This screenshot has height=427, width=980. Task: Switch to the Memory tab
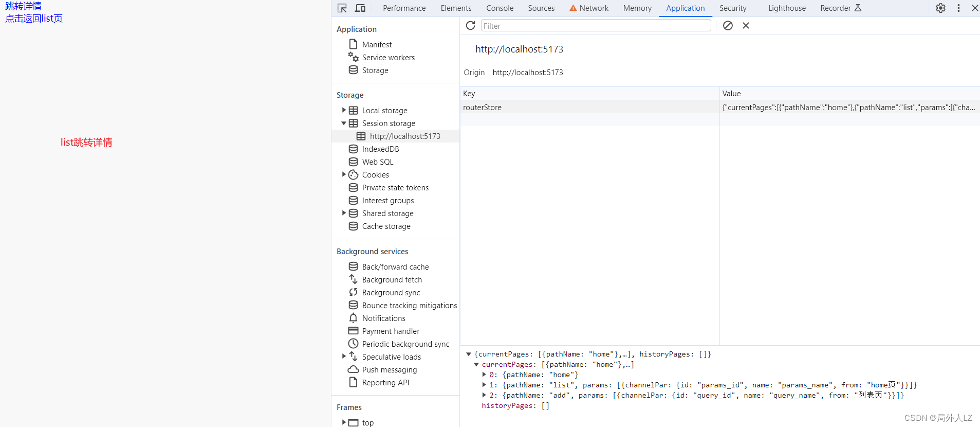coord(637,8)
